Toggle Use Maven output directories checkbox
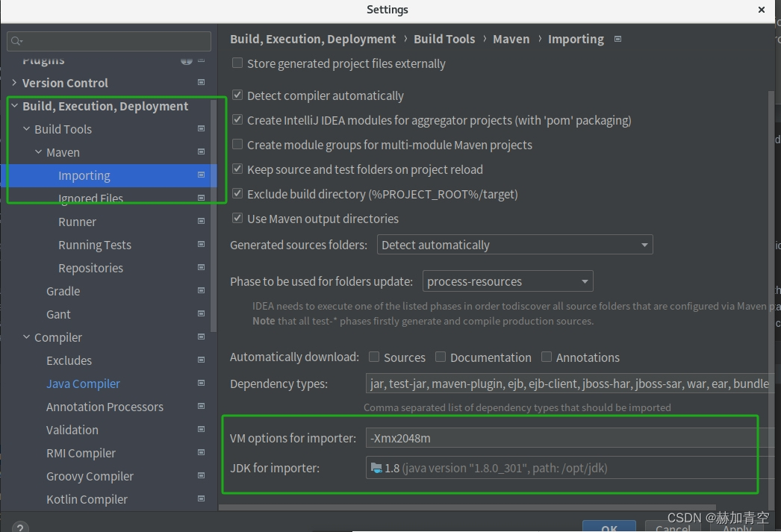 point(237,219)
